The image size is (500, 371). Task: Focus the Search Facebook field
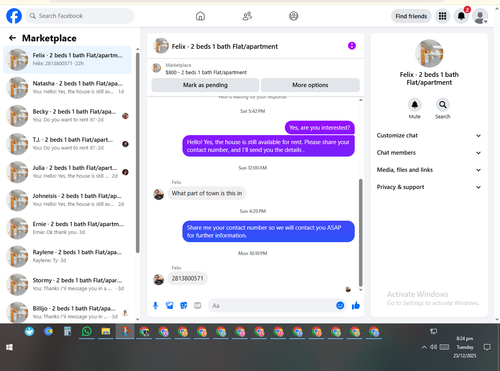pos(80,16)
